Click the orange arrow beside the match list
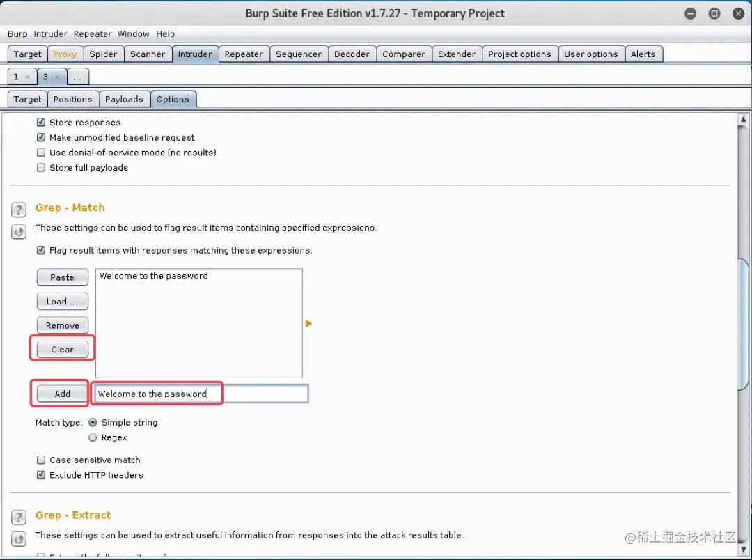 click(x=308, y=324)
